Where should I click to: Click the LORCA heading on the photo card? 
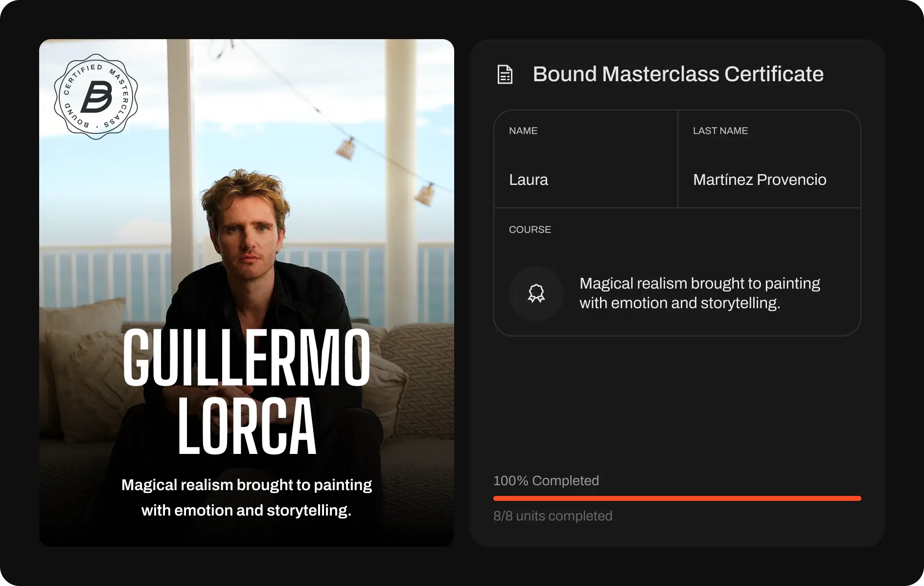[x=246, y=427]
